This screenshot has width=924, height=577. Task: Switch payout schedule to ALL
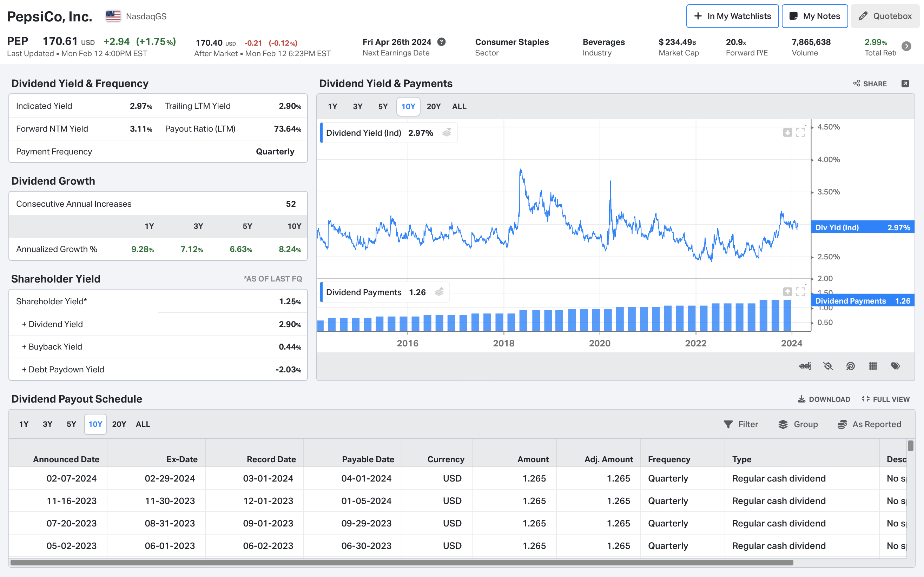pyautogui.click(x=143, y=424)
